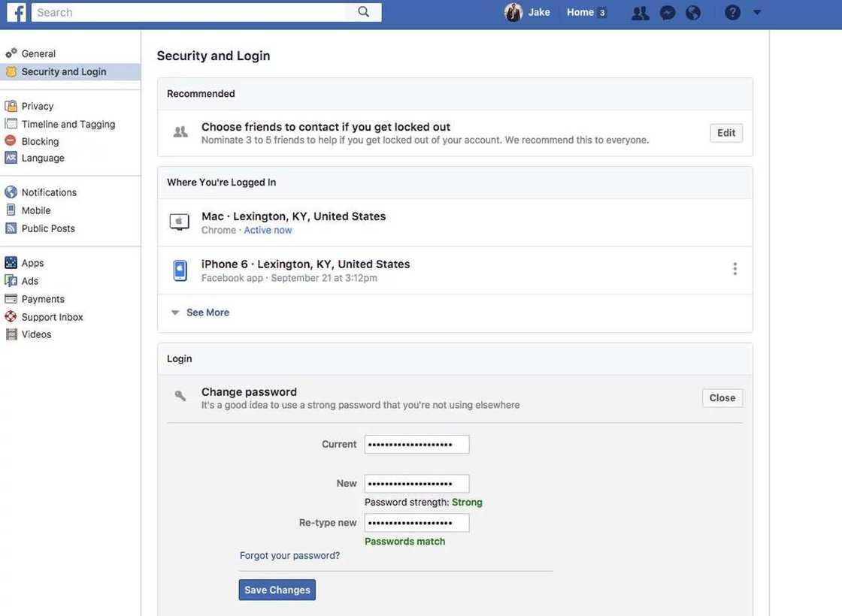Click the Save Changes button
The image size is (842, 616).
pos(277,590)
